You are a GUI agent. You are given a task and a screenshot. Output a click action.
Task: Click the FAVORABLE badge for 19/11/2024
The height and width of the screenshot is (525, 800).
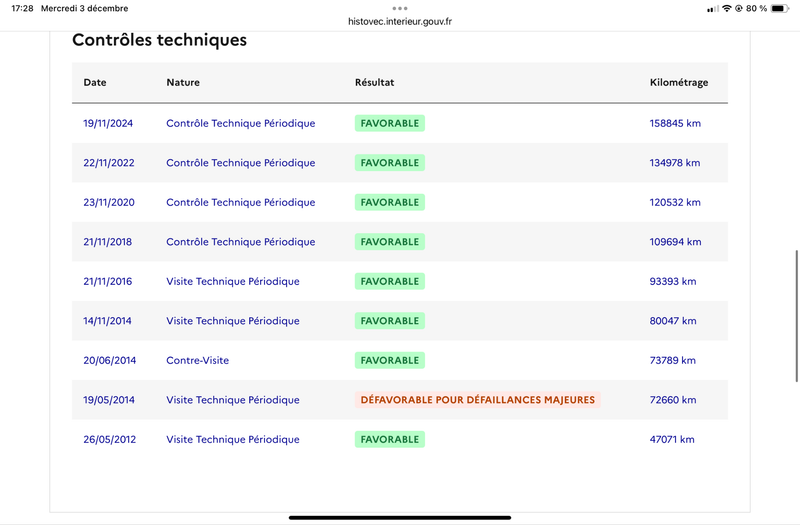(390, 123)
